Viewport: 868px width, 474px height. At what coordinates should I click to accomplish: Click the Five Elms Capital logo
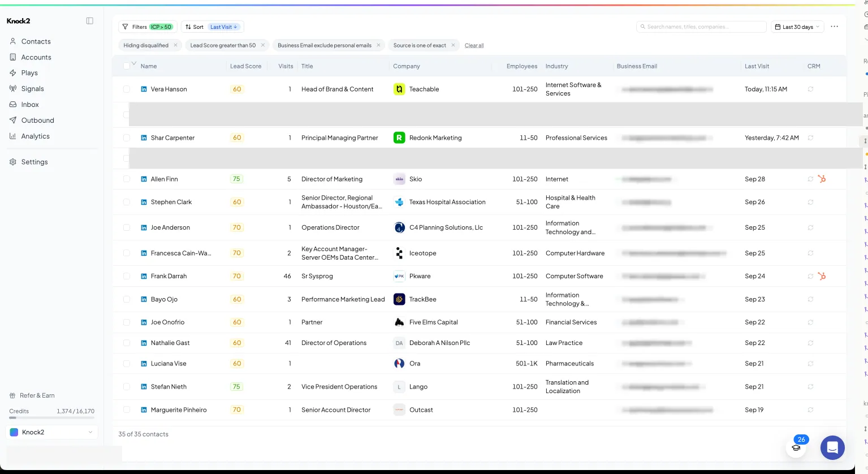pyautogui.click(x=399, y=322)
